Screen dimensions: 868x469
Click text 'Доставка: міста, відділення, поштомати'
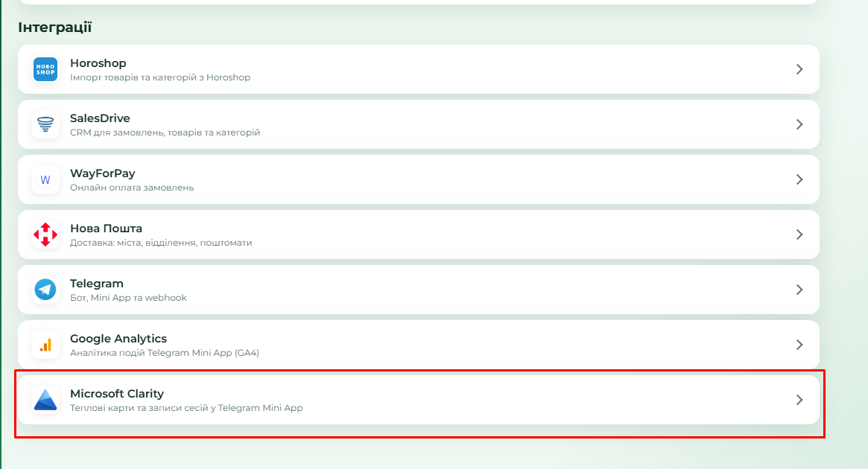161,243
